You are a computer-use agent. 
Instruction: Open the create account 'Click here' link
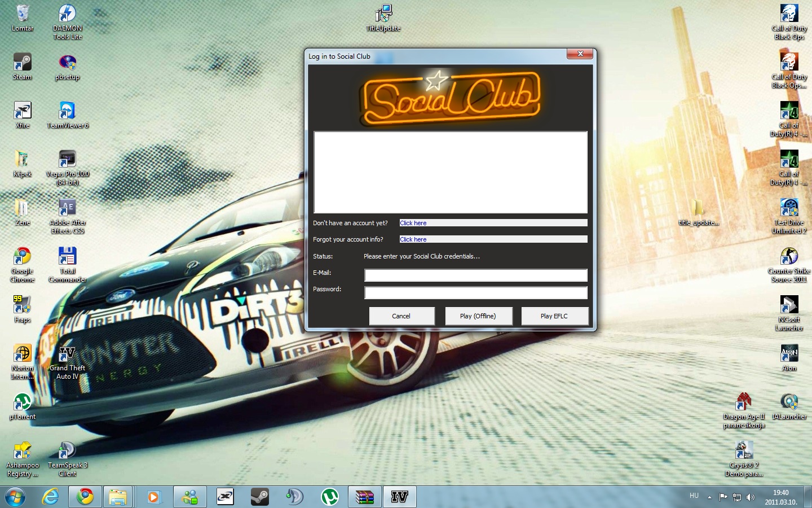click(413, 223)
